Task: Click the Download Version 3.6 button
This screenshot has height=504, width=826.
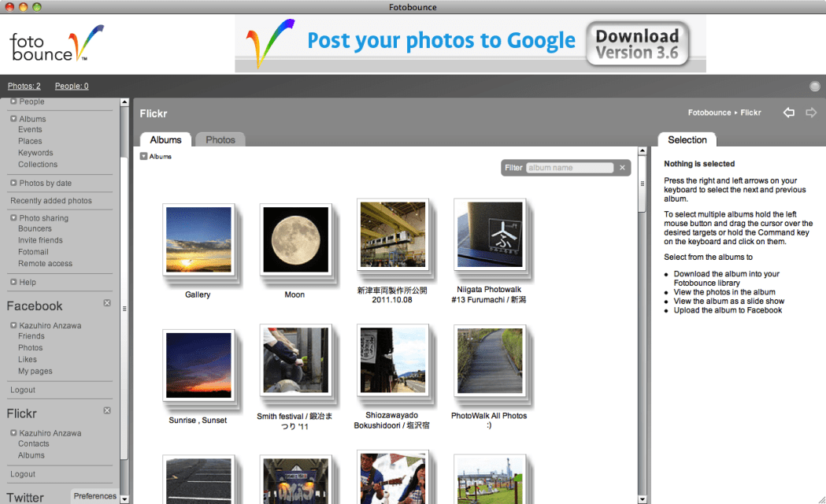Action: pos(637,44)
